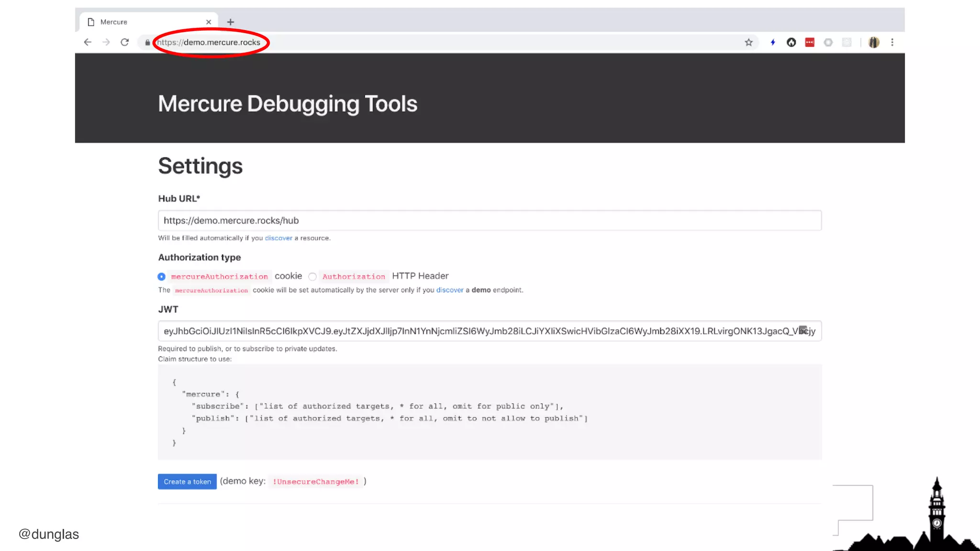
Task: Open the Chrome three-dot menu
Action: pos(892,42)
